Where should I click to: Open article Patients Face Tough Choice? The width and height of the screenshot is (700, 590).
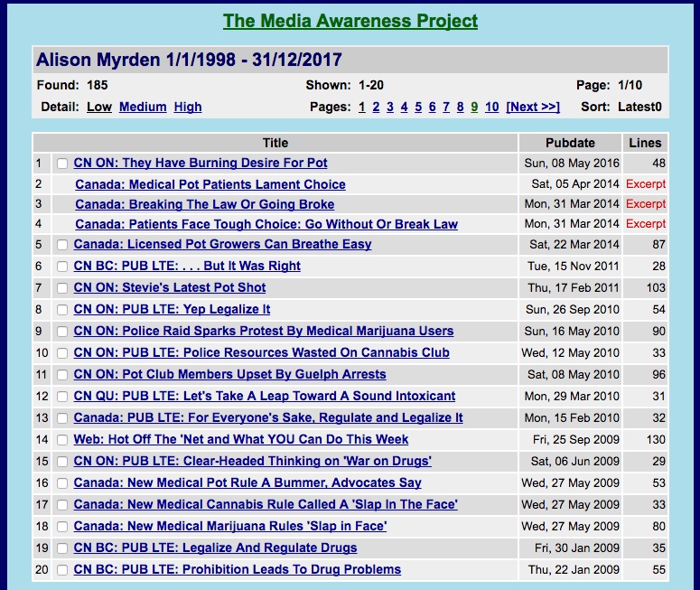tap(266, 224)
